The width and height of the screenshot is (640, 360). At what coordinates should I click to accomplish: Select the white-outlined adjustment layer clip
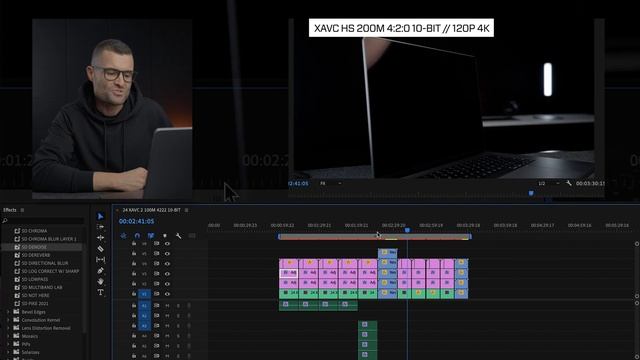[x=289, y=272]
